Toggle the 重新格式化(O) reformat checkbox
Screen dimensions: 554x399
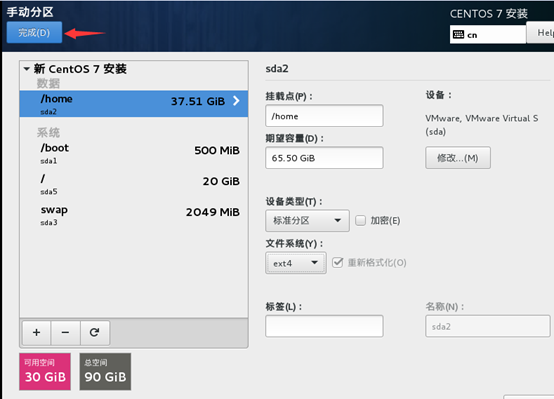click(x=337, y=263)
